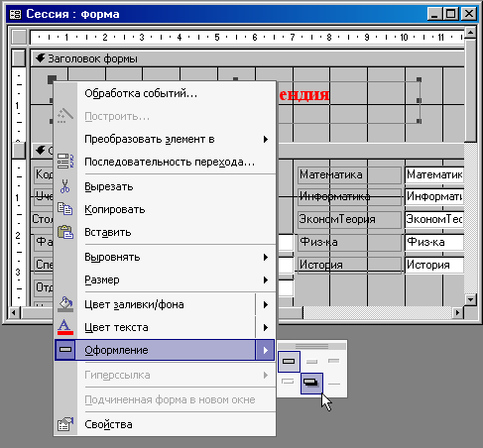483x448 pixels.
Task: Click the Преобразовать элемент в menu entry
Action: tap(165, 139)
